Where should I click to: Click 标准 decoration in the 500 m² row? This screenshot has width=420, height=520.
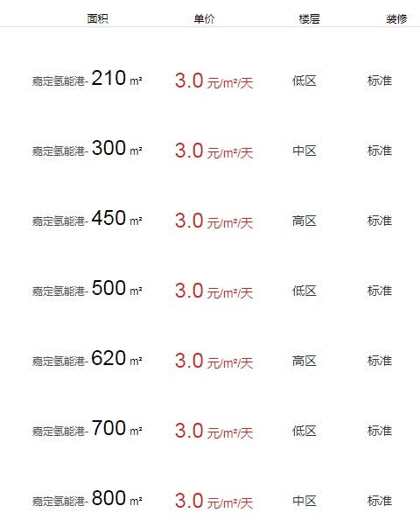[x=380, y=291]
